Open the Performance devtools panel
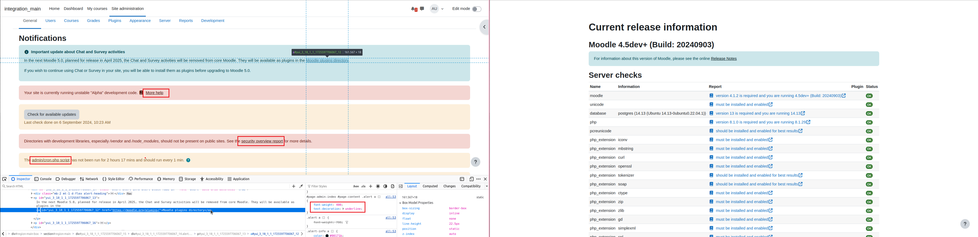 click(x=141, y=179)
